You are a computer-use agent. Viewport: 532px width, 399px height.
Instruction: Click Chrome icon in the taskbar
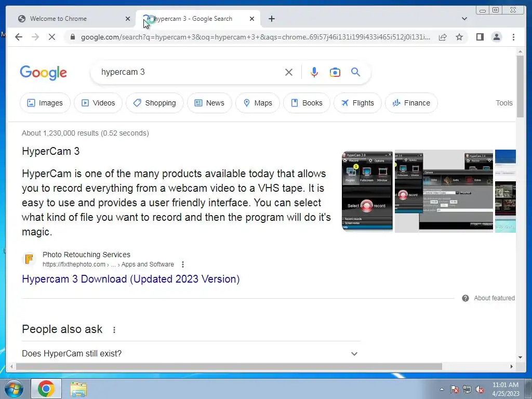coord(46,389)
